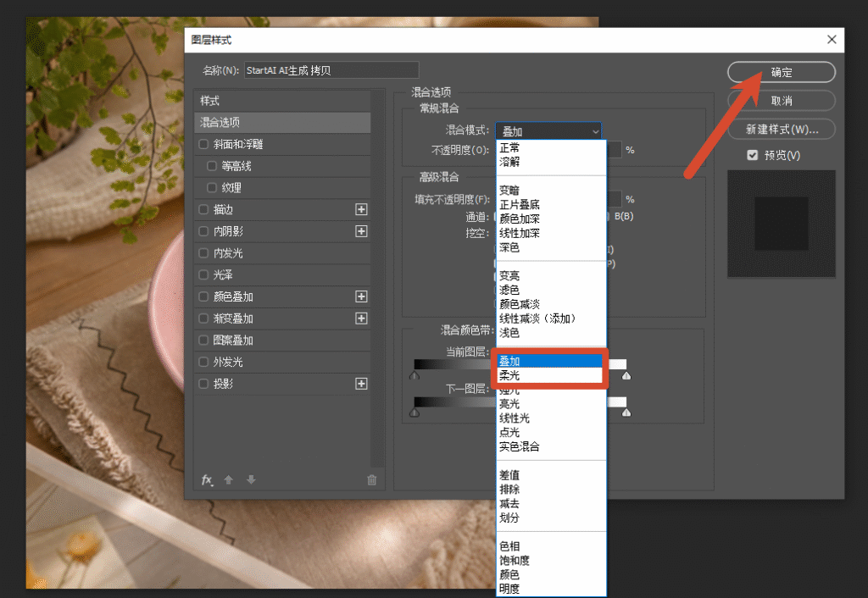
Task: Enable the 渐变叠加 checkbox
Action: pos(203,318)
